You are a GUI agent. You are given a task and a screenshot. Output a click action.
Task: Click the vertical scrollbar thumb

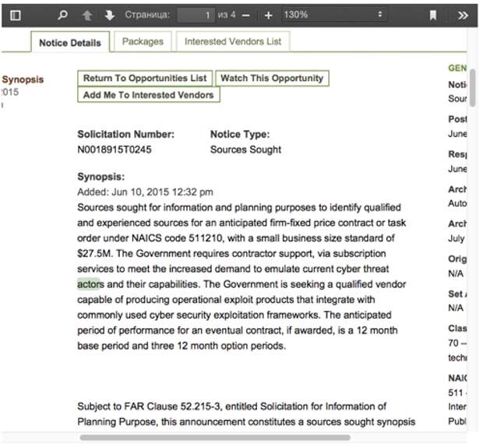tap(473, 88)
